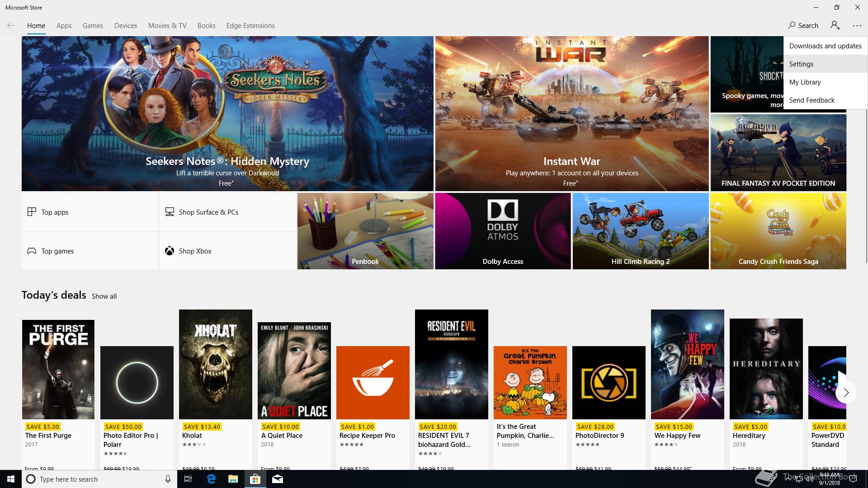Click the Top apps button
The width and height of the screenshot is (868, 488).
click(90, 212)
